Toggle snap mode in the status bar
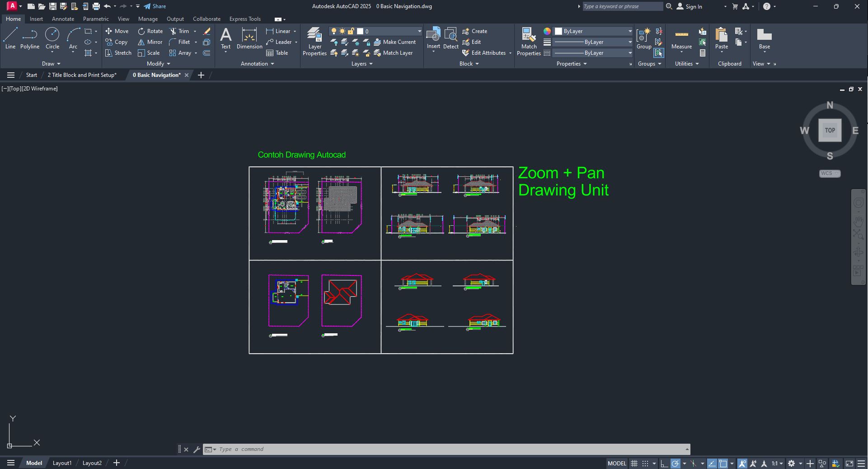This screenshot has height=469, width=868. tap(644, 463)
